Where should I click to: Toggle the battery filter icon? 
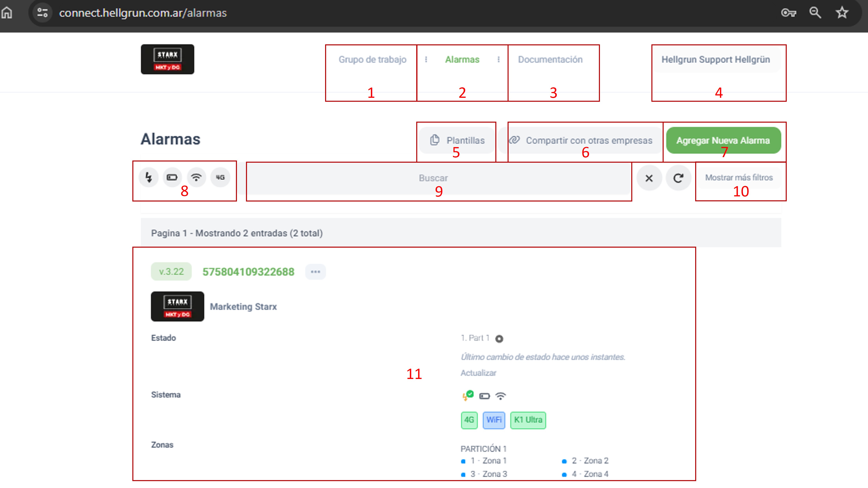click(x=172, y=177)
